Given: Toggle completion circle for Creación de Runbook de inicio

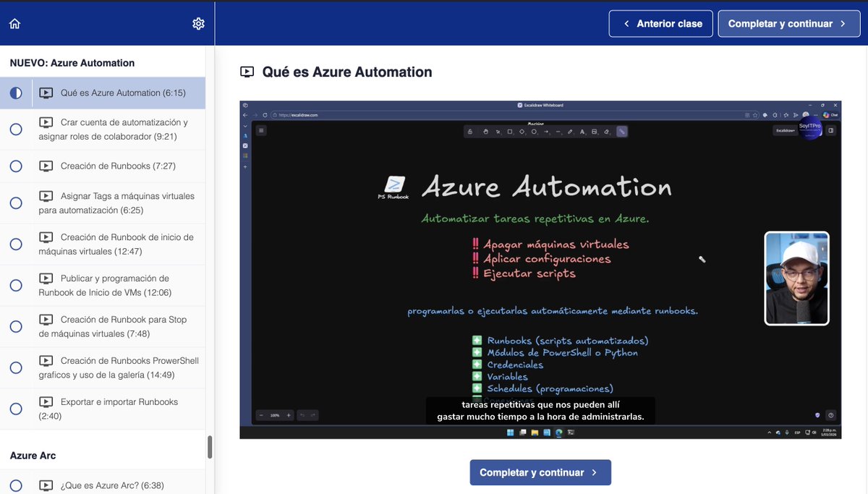Looking at the screenshot, I should (x=16, y=244).
